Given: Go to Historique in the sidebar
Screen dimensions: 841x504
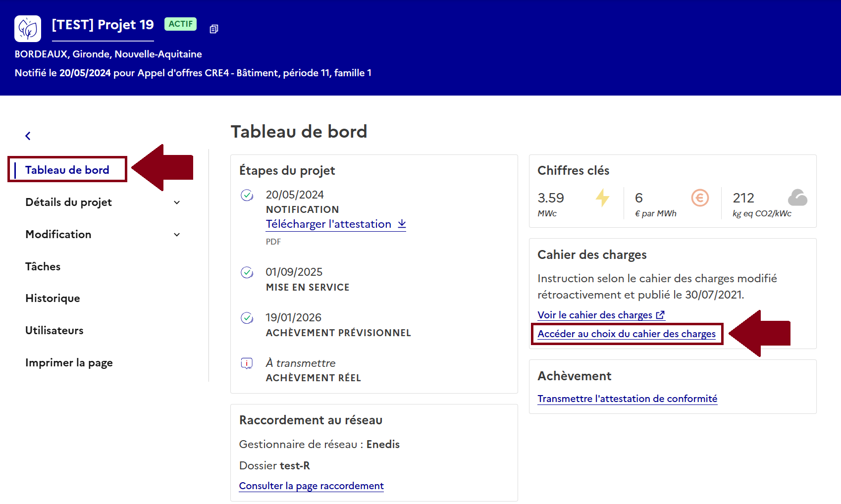Looking at the screenshot, I should pos(53,299).
